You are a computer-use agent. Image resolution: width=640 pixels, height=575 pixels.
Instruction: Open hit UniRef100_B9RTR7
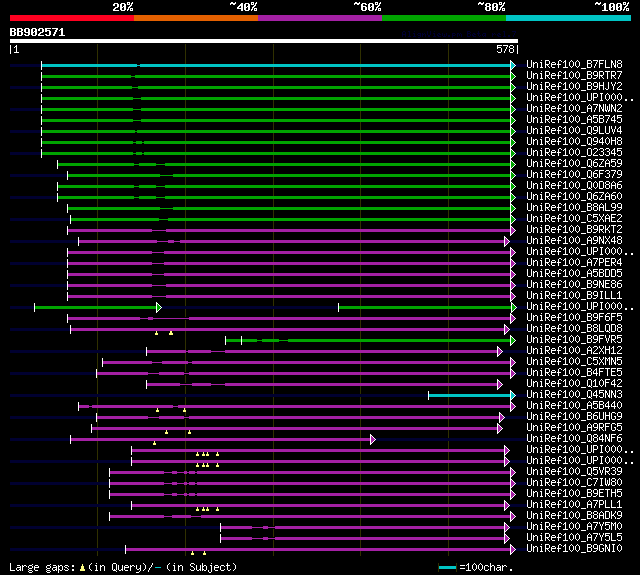click(574, 75)
